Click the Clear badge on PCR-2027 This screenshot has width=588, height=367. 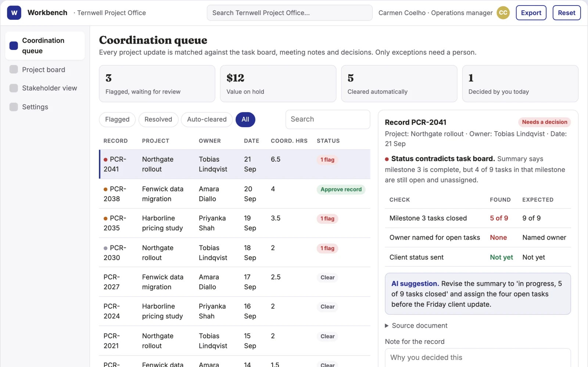[x=327, y=277]
